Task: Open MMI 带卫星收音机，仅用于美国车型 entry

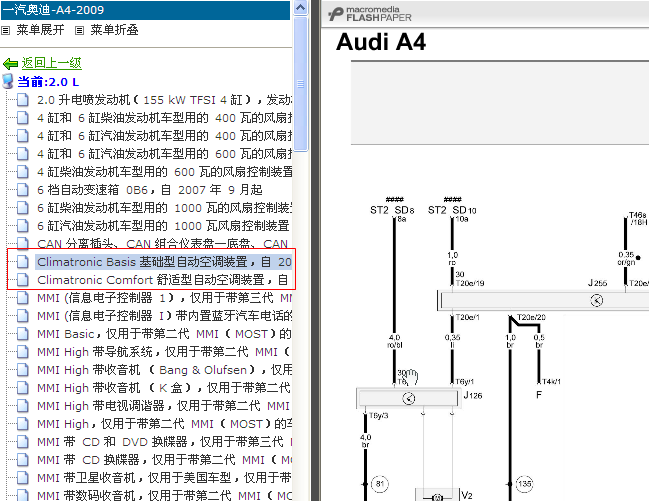Action: pos(164,478)
